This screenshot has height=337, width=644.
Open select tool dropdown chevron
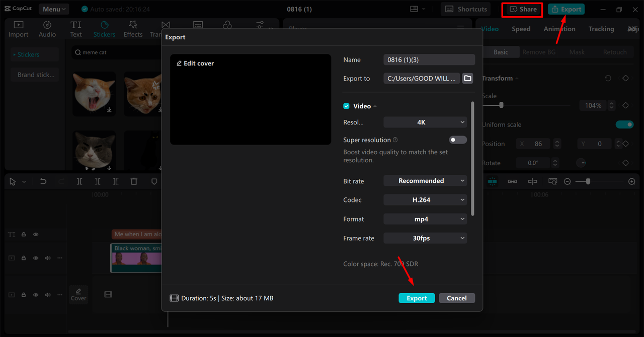24,182
